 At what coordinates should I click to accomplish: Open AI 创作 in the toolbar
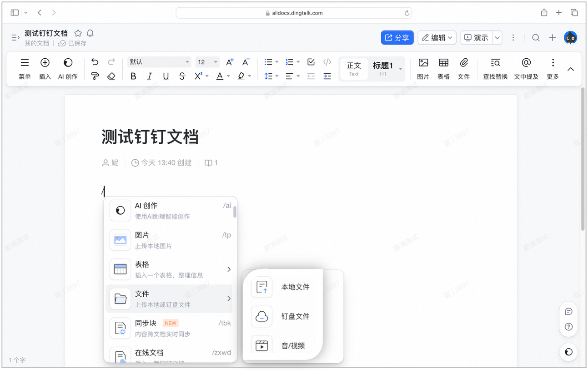[68, 69]
